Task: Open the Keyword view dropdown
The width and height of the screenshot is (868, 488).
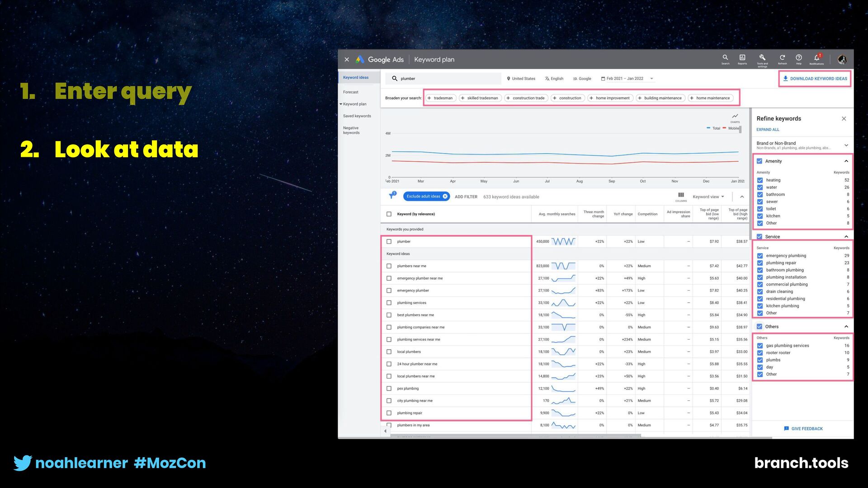Action: point(708,197)
